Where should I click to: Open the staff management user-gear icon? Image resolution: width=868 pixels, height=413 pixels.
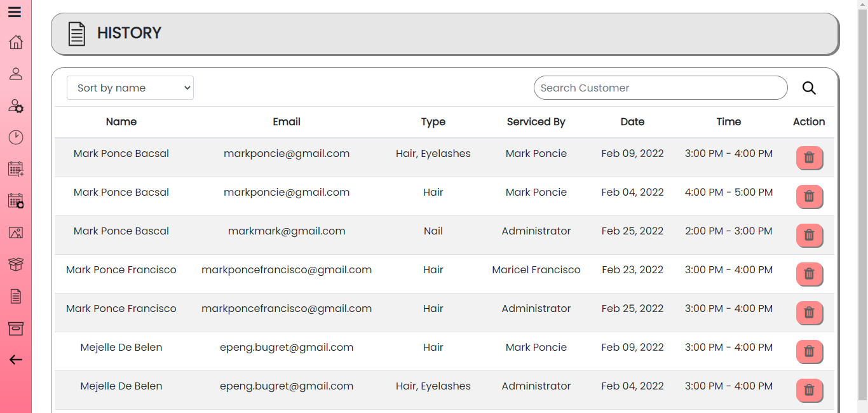pos(15,105)
